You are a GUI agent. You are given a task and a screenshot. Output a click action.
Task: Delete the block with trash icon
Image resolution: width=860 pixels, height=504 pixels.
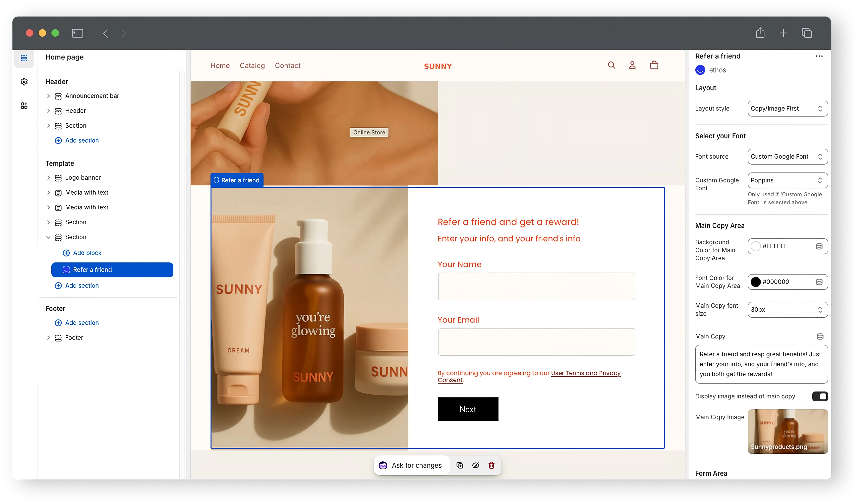click(x=491, y=465)
